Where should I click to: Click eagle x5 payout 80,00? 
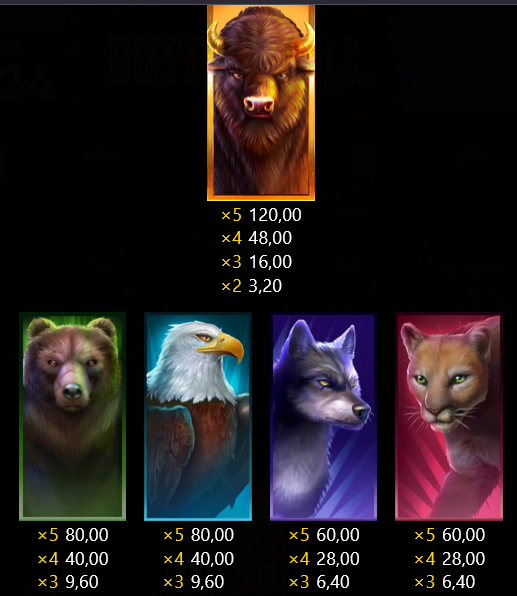pos(198,535)
